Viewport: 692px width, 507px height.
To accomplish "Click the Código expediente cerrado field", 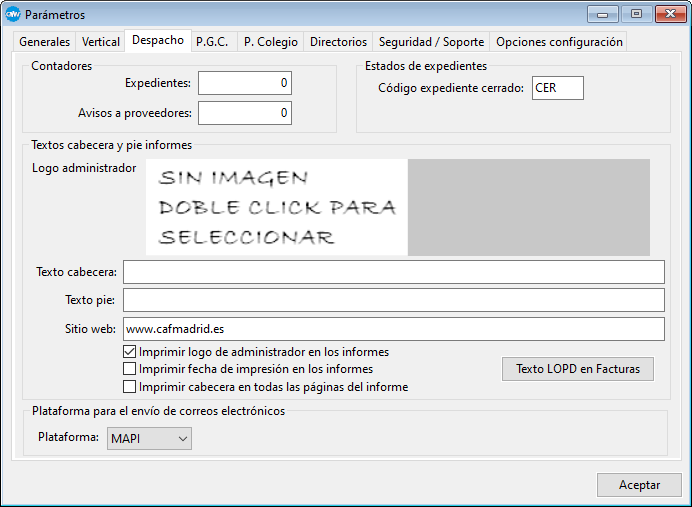I will [557, 88].
